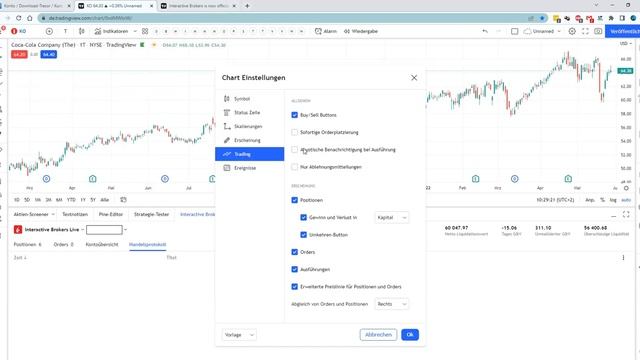Switch to the Kontoübersicht tab

(102, 244)
